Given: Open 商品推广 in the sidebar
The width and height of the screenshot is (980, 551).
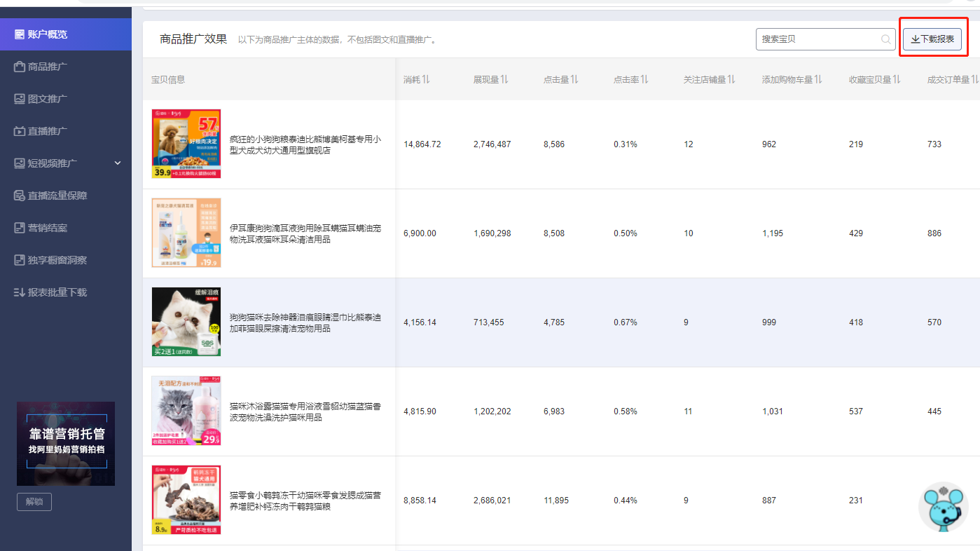Looking at the screenshot, I should coord(66,67).
